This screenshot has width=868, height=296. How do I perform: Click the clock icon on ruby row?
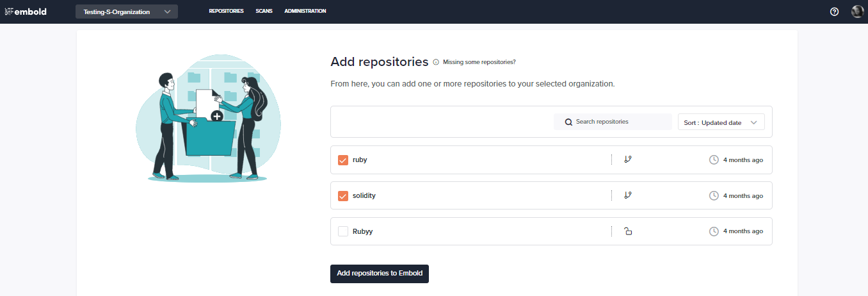click(714, 160)
